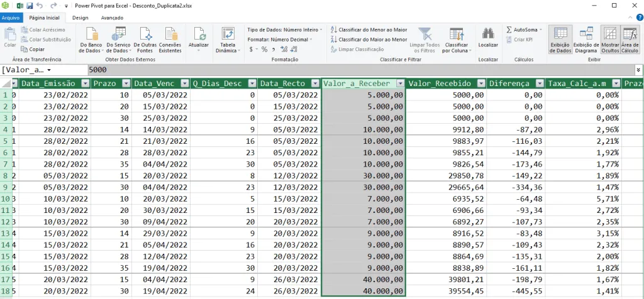The image size is (644, 299).
Task: Redo the last undone action
Action: [x=53, y=6]
